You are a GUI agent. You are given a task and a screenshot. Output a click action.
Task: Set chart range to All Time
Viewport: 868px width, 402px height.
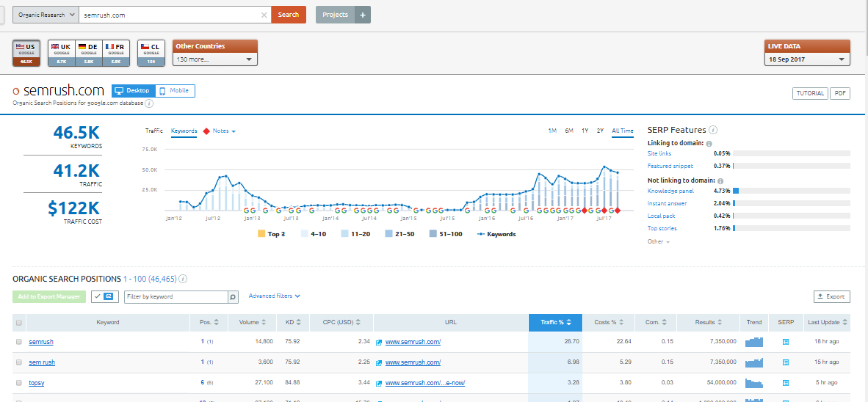(x=623, y=131)
